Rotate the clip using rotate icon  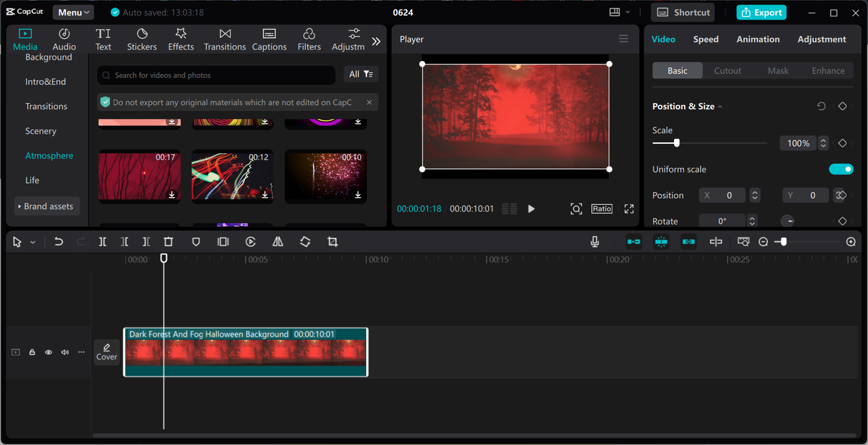[x=305, y=241]
